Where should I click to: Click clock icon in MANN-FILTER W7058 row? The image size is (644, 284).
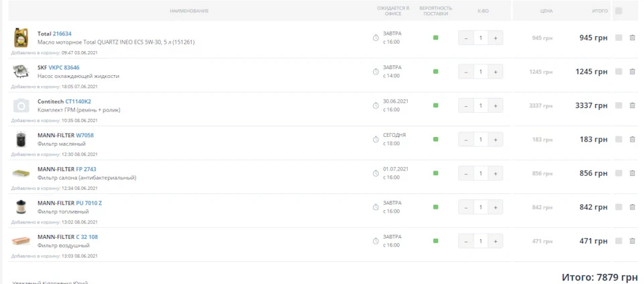pyautogui.click(x=376, y=140)
